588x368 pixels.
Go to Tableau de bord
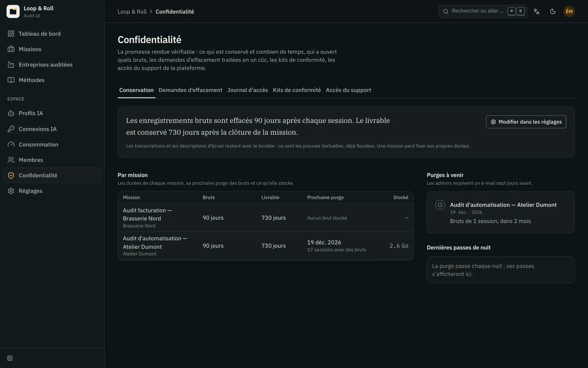[52, 34]
